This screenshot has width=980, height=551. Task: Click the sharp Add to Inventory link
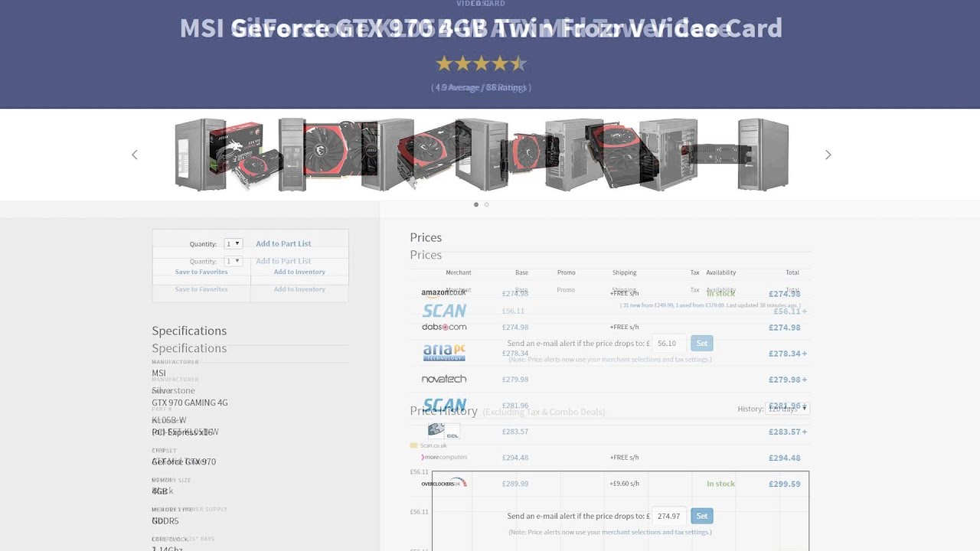pyautogui.click(x=299, y=272)
